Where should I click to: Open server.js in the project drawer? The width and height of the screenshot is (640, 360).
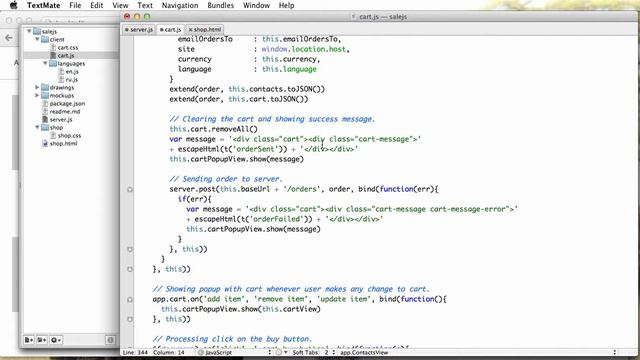click(61, 120)
